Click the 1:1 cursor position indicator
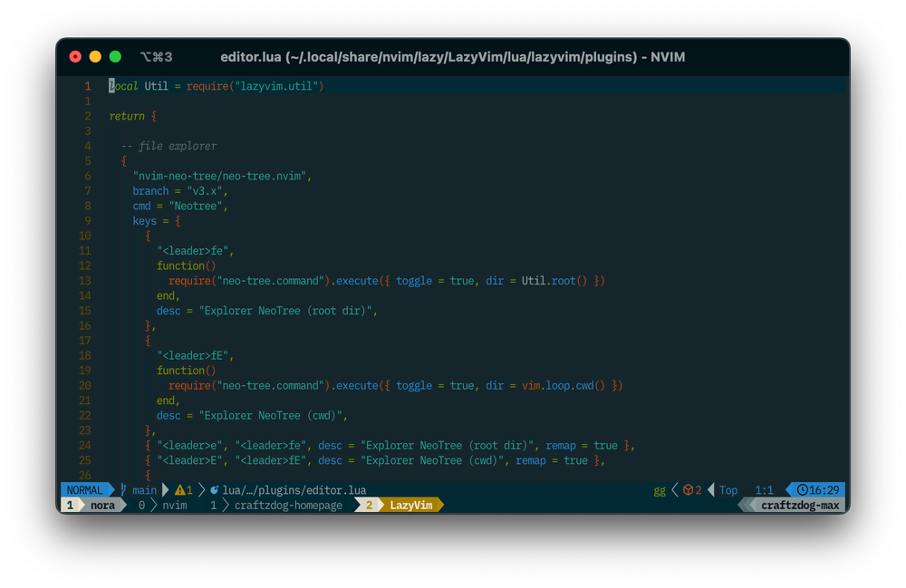The image size is (906, 588). [x=764, y=489]
